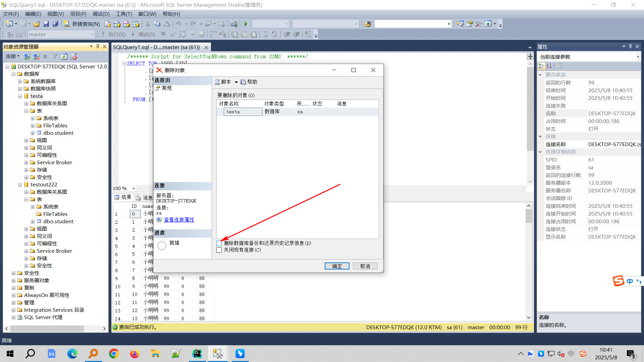Open the master database dropdown
This screenshot has width=644, height=362.
92,34
